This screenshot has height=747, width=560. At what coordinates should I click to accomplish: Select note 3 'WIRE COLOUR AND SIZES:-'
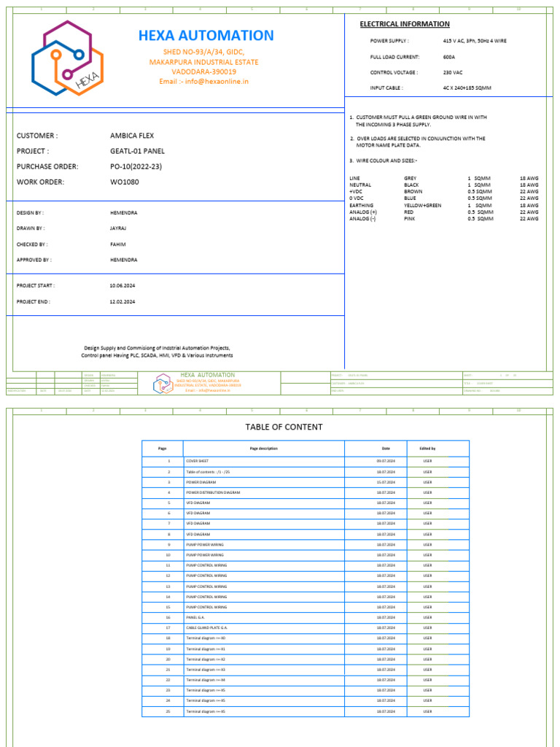coord(384,161)
